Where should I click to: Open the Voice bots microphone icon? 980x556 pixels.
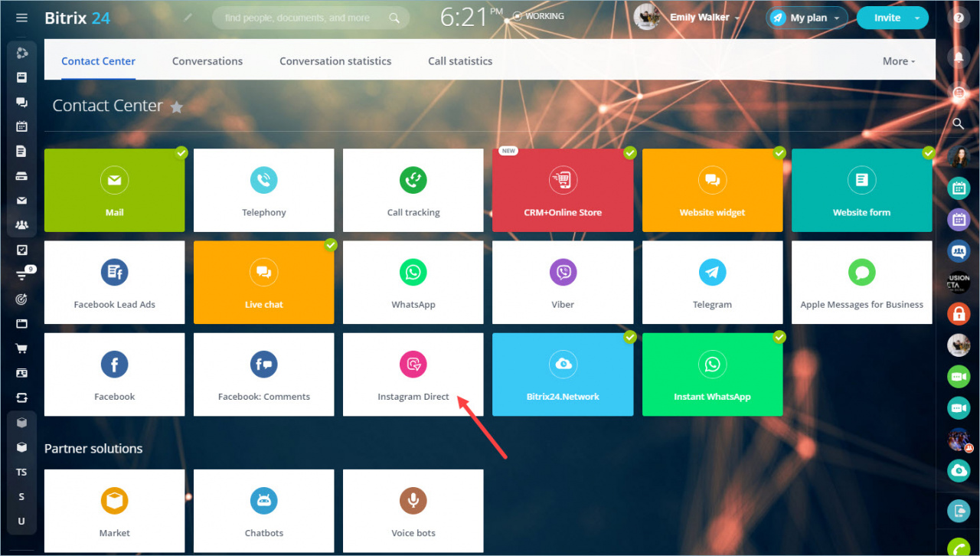(x=413, y=501)
